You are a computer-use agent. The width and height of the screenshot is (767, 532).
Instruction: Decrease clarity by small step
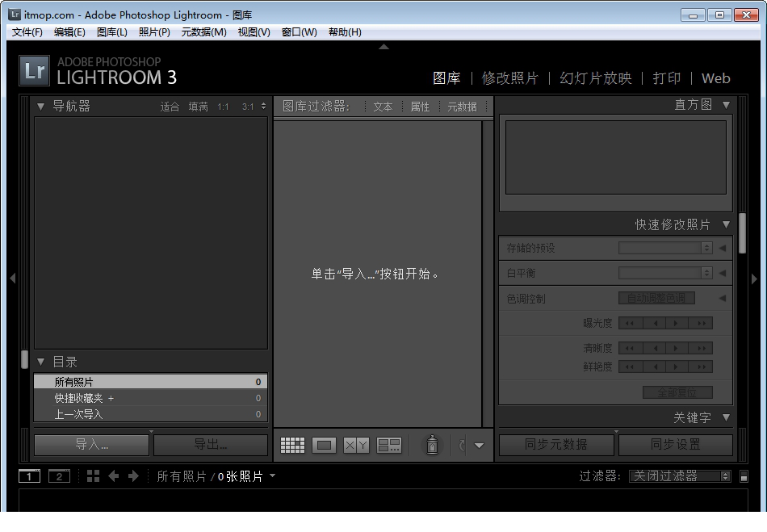[x=654, y=348]
